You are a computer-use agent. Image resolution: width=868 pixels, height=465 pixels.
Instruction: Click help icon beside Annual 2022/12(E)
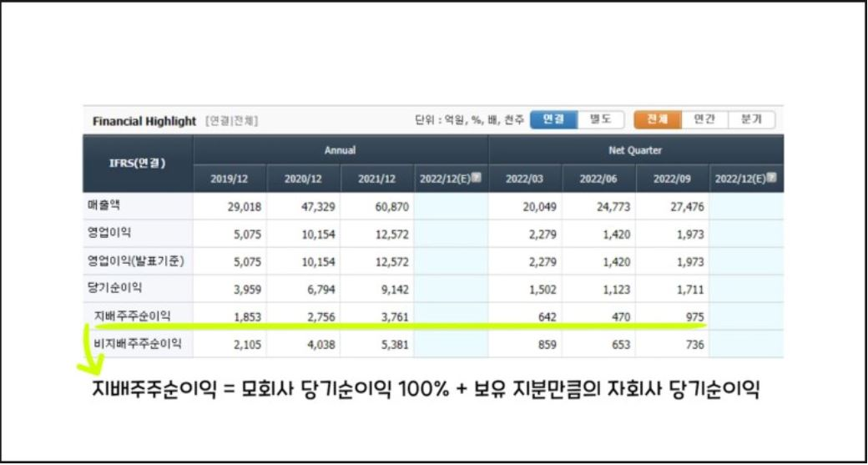click(x=477, y=178)
